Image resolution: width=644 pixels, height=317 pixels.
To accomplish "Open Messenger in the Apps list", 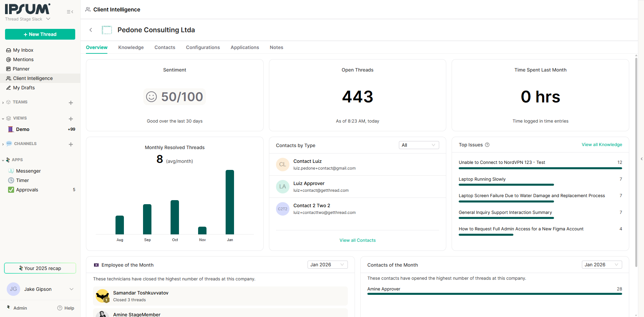I will click(28, 171).
